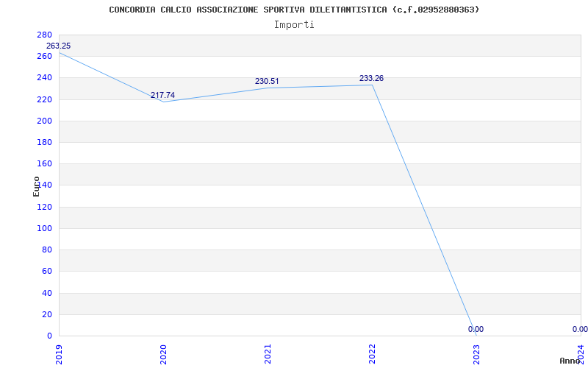Click the 0.00 label above 2024
The image size is (588, 368).
580,329
